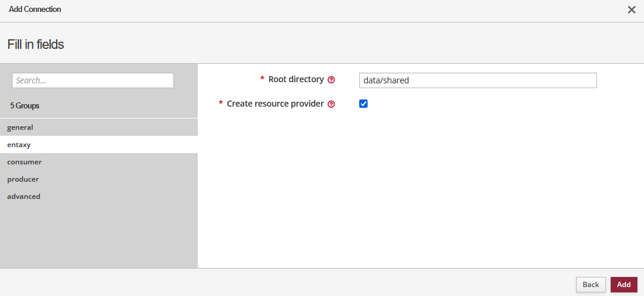
Task: Click the red asterisk beside Create resource provider
Action: pos(220,104)
